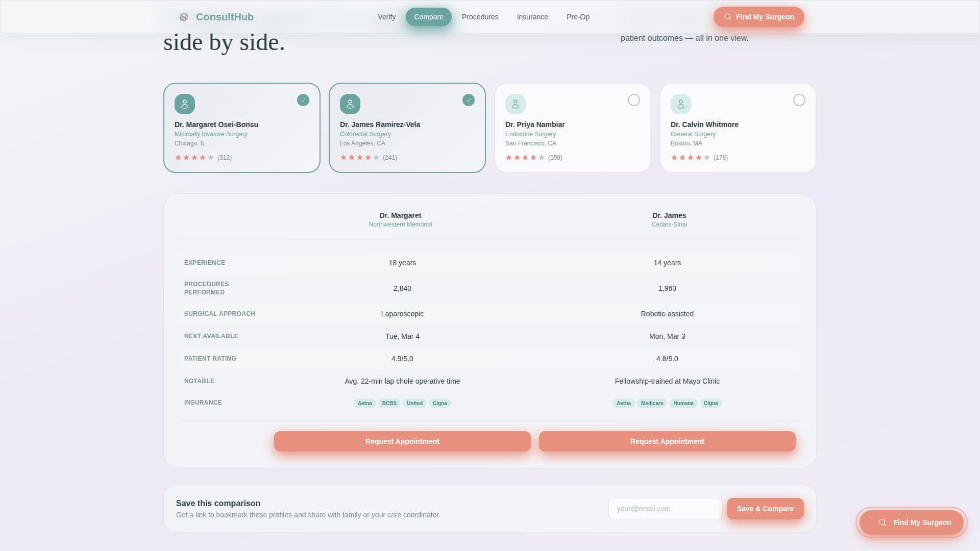Click the United insurance tag
Screen dimensions: 980x551
click(x=414, y=403)
